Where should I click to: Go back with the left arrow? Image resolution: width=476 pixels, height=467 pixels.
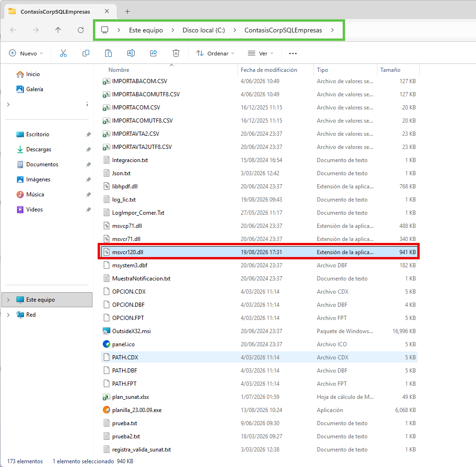click(x=13, y=30)
